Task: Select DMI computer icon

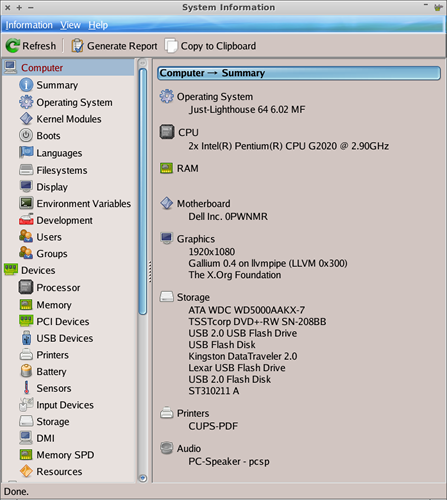Action: (26, 438)
